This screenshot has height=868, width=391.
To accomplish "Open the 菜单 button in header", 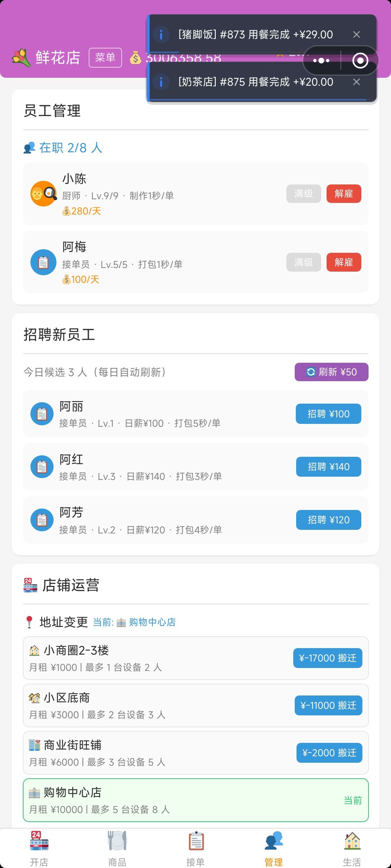I will (x=105, y=58).
